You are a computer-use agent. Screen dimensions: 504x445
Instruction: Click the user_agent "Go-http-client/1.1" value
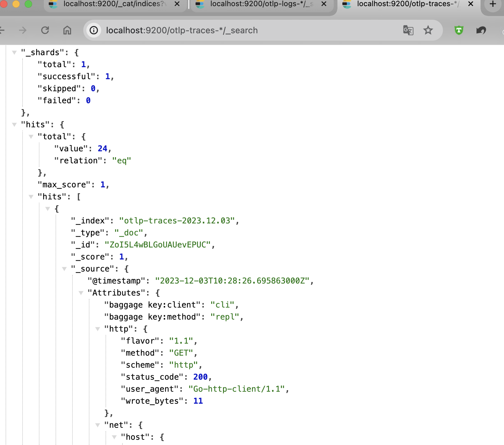(237, 389)
